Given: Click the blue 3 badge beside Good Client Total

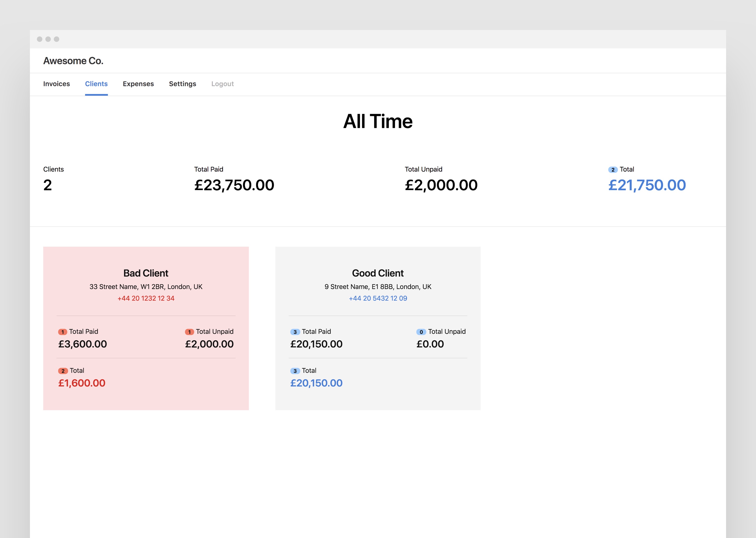Looking at the screenshot, I should coord(295,371).
